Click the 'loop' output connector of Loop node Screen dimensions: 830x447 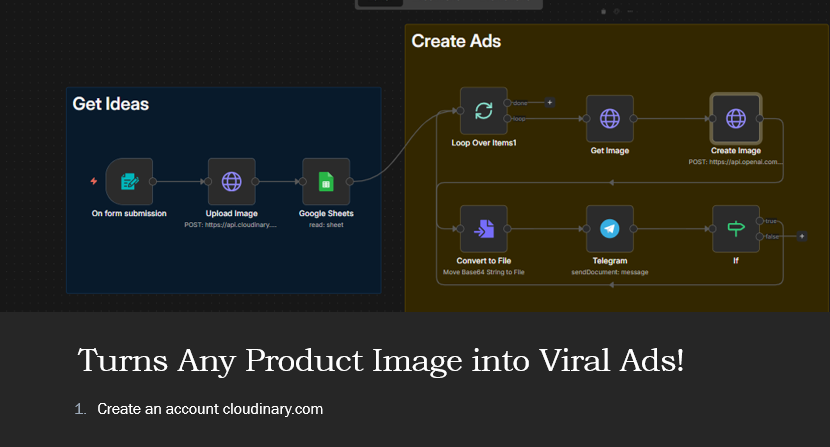[x=508, y=119]
